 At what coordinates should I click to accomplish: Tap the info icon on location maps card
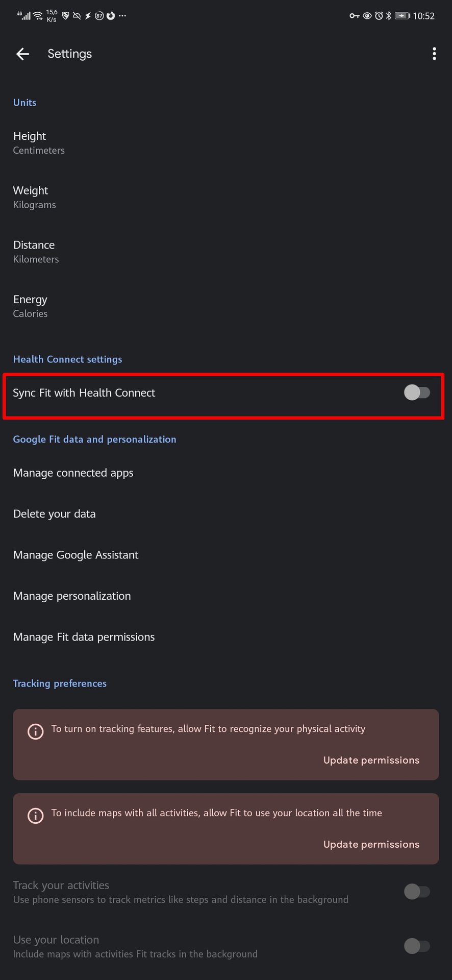[35, 816]
